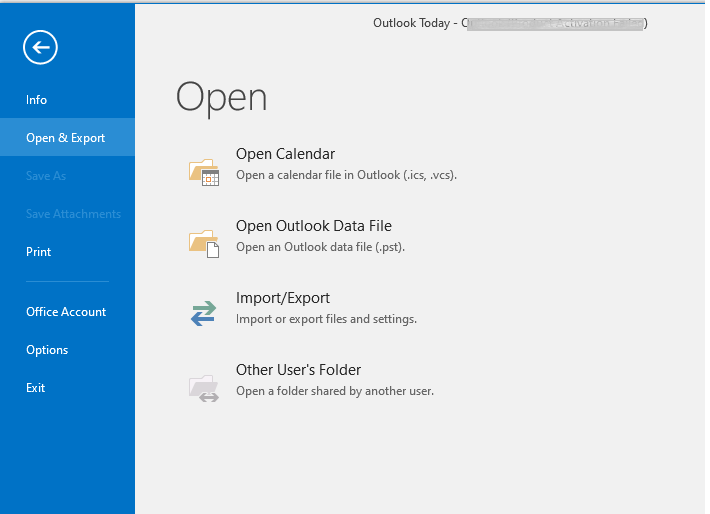The image size is (710, 514).
Task: Open the Office Account page
Action: 67,312
